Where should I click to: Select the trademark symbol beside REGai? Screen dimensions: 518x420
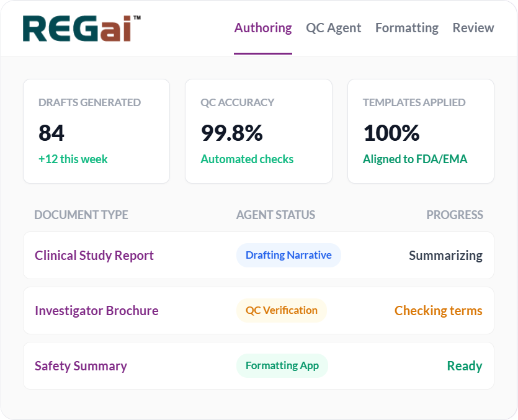click(135, 20)
